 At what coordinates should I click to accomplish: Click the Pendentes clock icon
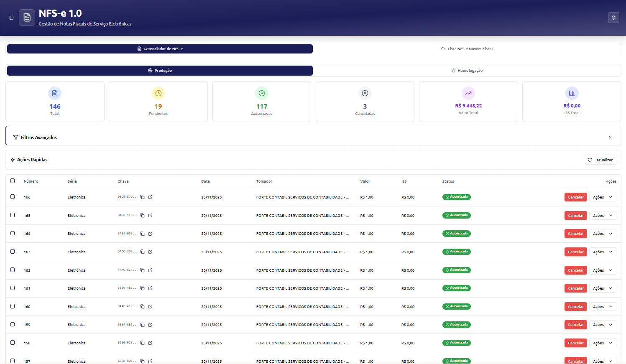pos(158,93)
